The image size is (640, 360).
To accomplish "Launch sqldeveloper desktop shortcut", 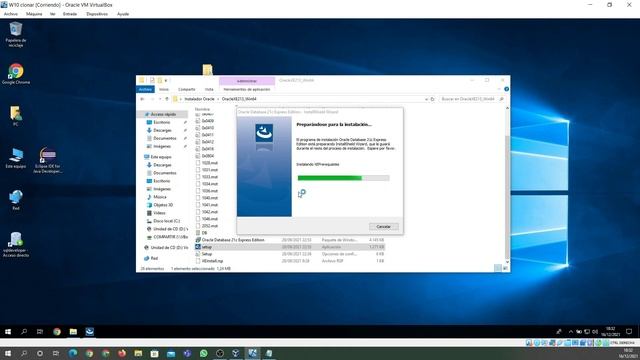I will (16, 244).
